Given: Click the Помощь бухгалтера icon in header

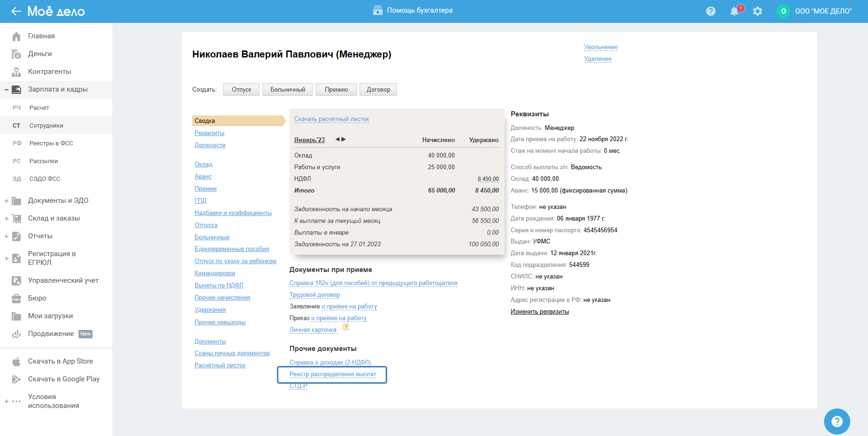Looking at the screenshot, I should click(378, 10).
